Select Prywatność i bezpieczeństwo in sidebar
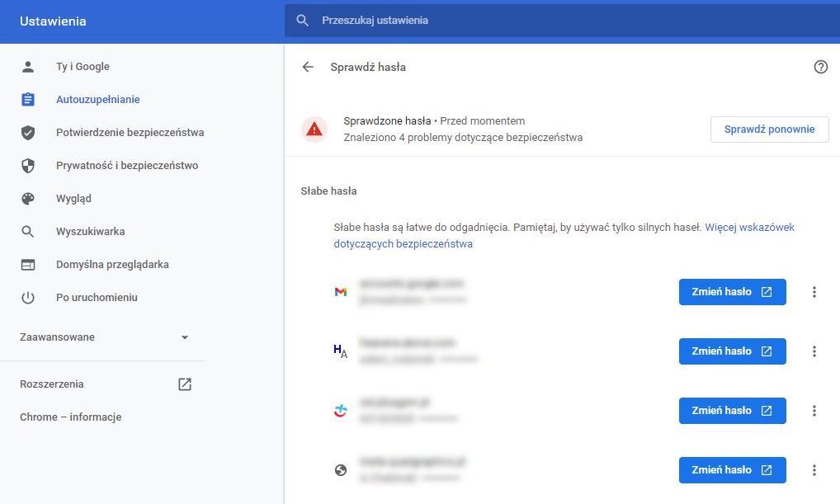Viewport: 840px width, 504px height. pos(127,166)
